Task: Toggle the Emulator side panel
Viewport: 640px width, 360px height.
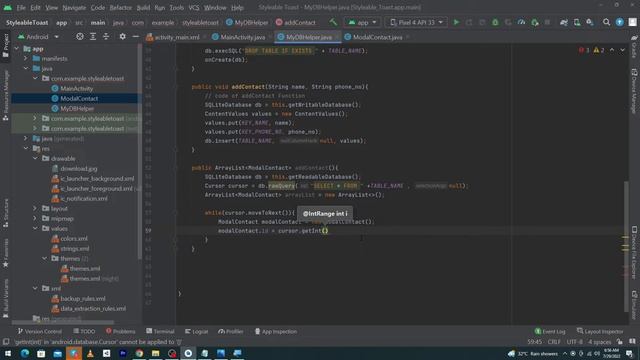Action: 634,305
